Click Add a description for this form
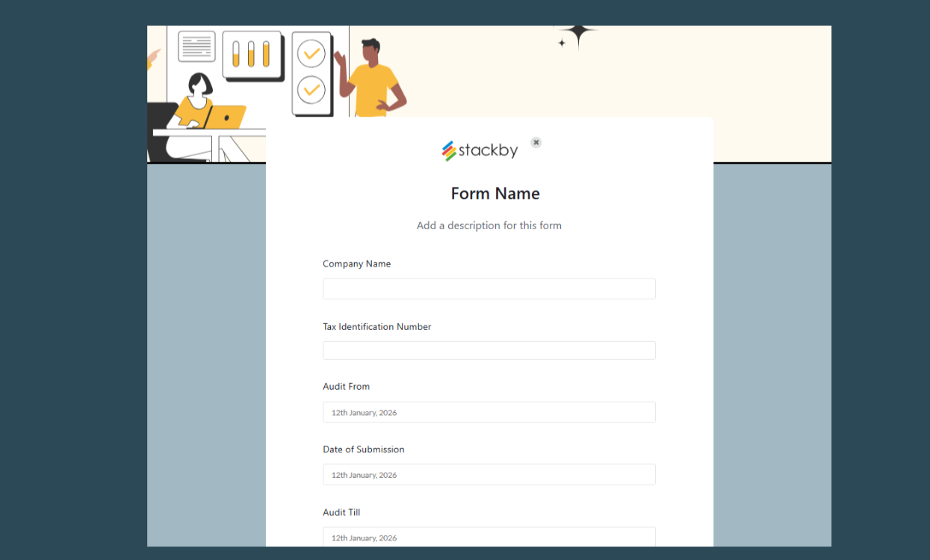Image resolution: width=930 pixels, height=560 pixels. tap(489, 225)
